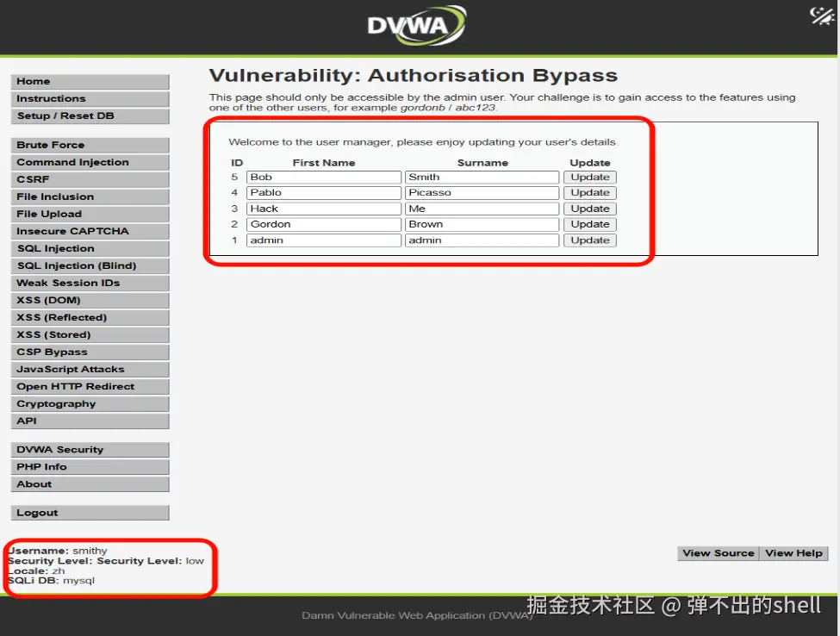The width and height of the screenshot is (840, 636).
Task: Select API in the sidebar
Action: 90,421
